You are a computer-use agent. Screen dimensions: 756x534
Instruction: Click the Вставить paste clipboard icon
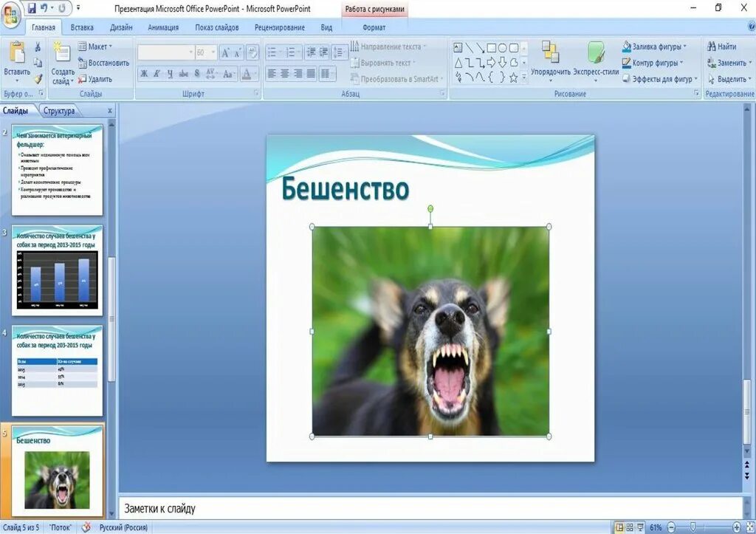coord(17,53)
